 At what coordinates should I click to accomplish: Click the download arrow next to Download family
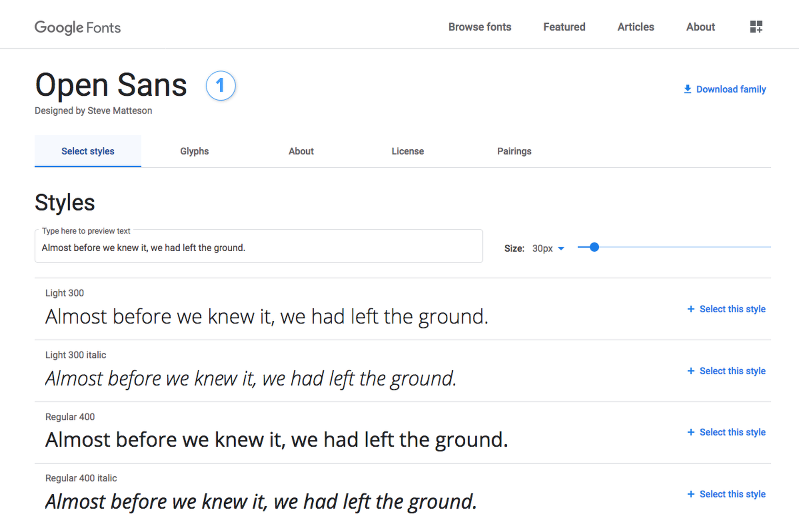pos(687,89)
